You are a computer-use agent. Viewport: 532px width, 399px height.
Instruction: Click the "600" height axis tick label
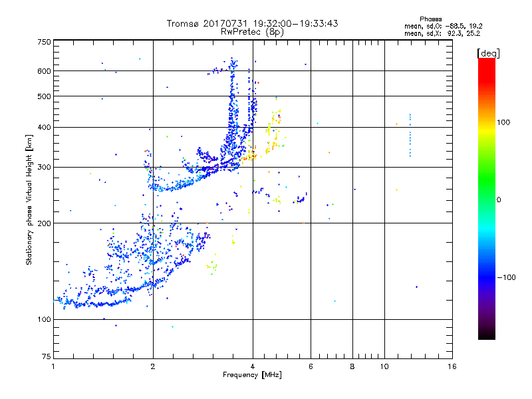[44, 71]
